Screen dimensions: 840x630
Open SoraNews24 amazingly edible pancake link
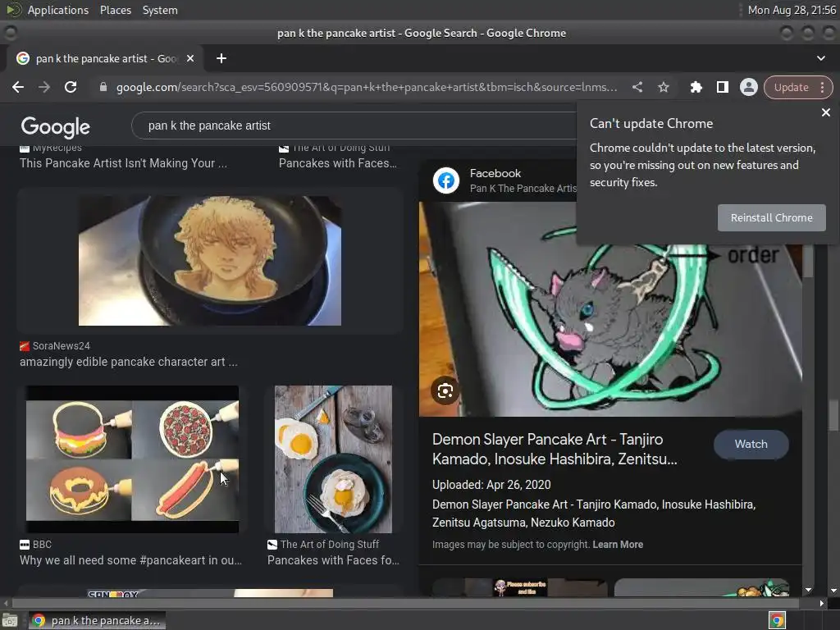[x=129, y=362]
